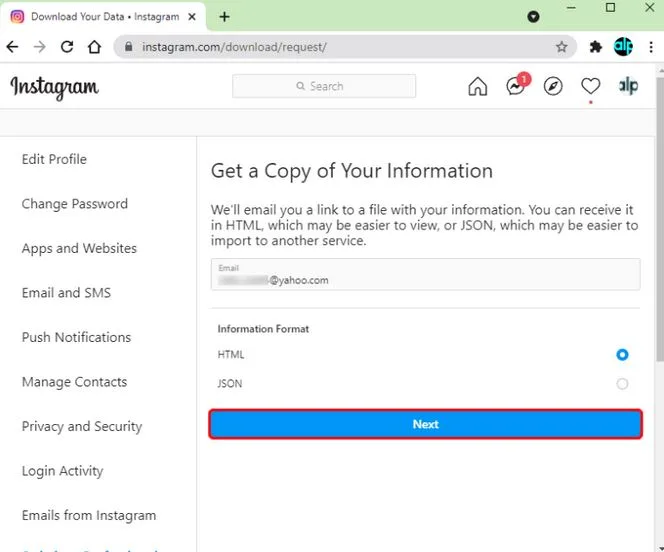Reload the page with the refresh icon
Screen dimensions: 664x552
(67, 47)
